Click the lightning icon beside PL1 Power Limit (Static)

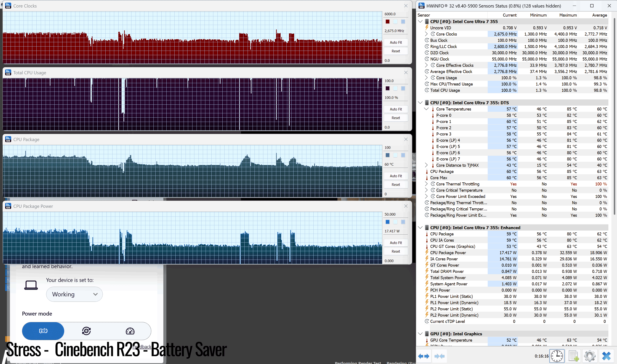click(427, 296)
